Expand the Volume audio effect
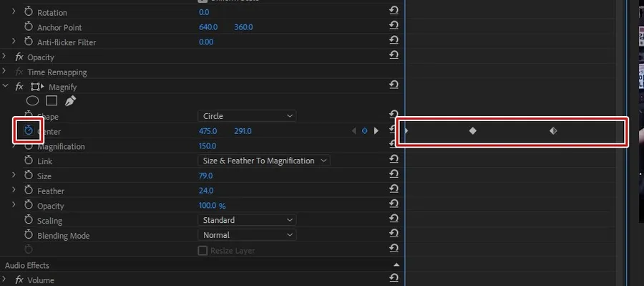Viewport: 644px width, 286px height. pyautogui.click(x=4, y=279)
